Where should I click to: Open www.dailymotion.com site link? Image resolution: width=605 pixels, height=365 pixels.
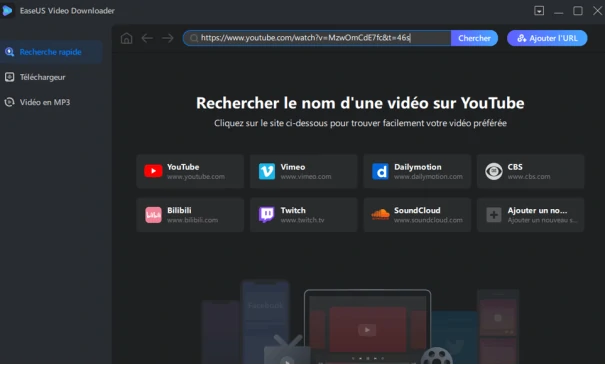pyautogui.click(x=428, y=177)
